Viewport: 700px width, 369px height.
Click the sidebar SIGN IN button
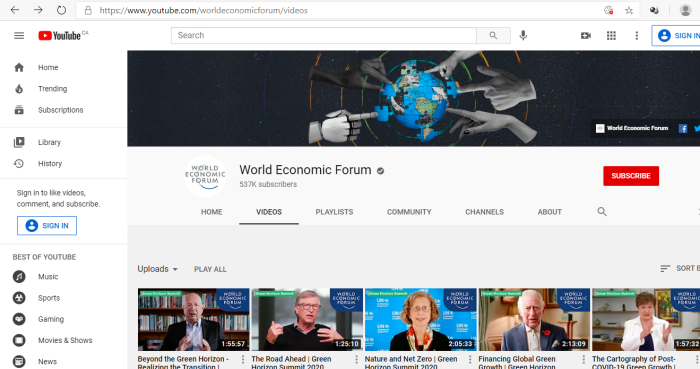coord(47,226)
